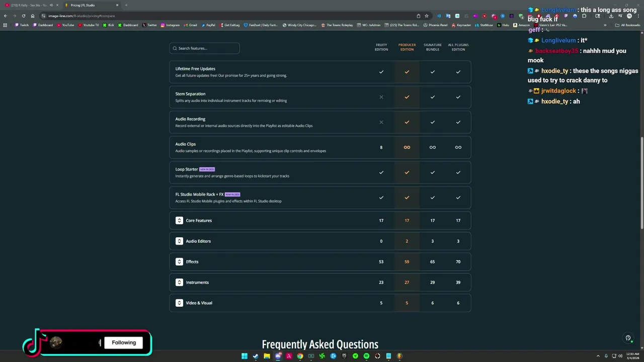Screen dimensions: 644x362
Task: Switch to the Pricing FL Studio tab
Action: (91, 5)
